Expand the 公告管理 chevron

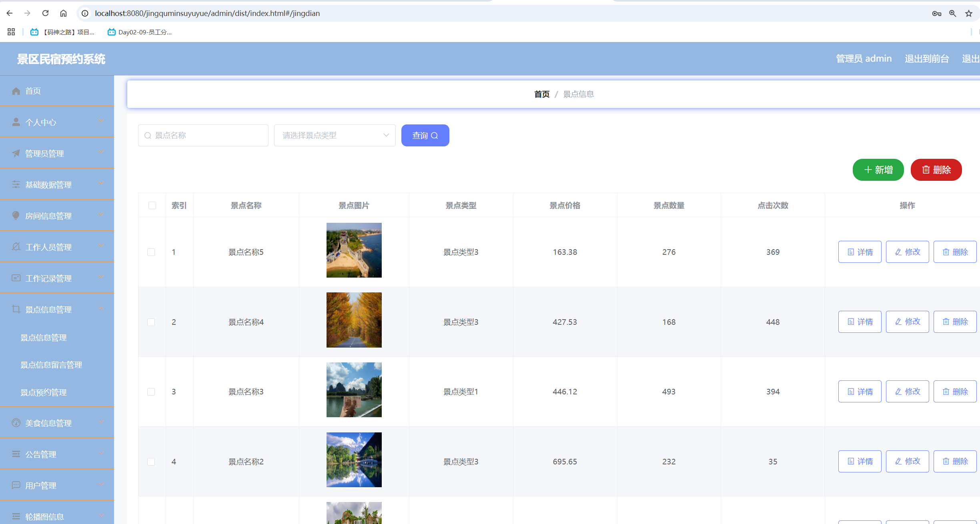pos(101,453)
